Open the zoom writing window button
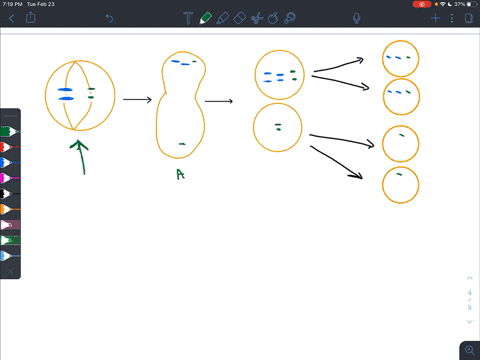The width and height of the screenshot is (480, 360). coord(470,350)
